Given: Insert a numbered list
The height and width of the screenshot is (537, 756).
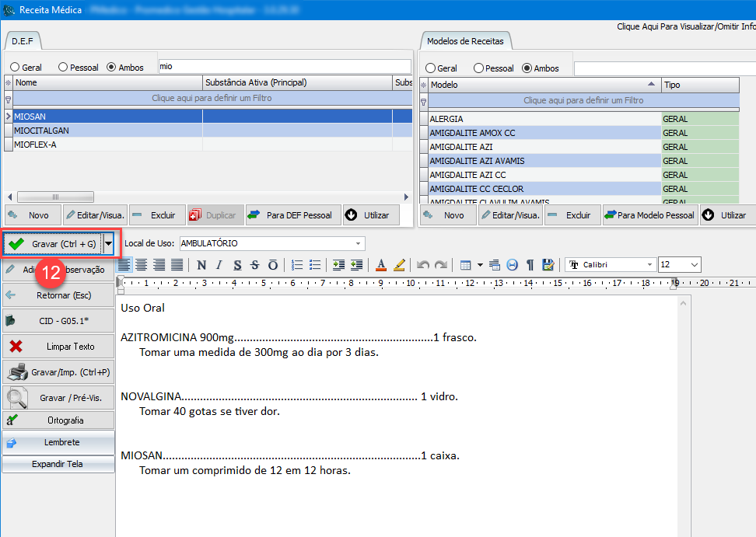Looking at the screenshot, I should [x=297, y=265].
